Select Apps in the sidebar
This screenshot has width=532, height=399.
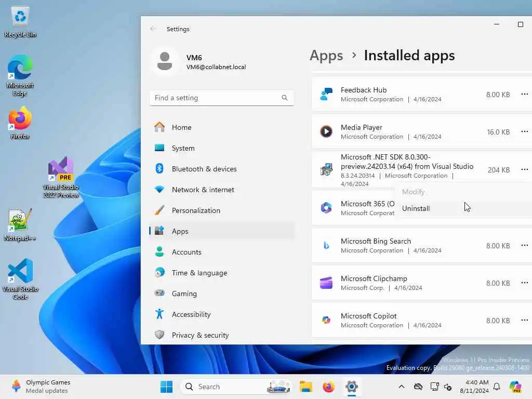[x=221, y=231]
